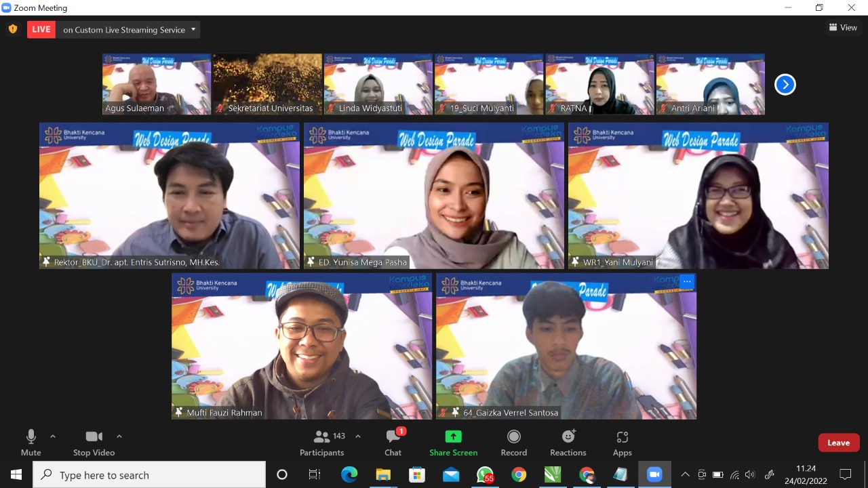Click the taskbar search box
Viewport: 868px width, 488px height.
coord(149,474)
